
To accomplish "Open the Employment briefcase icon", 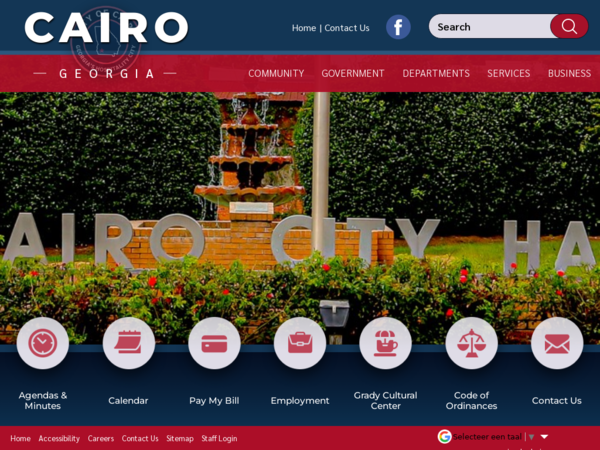I will point(300,343).
